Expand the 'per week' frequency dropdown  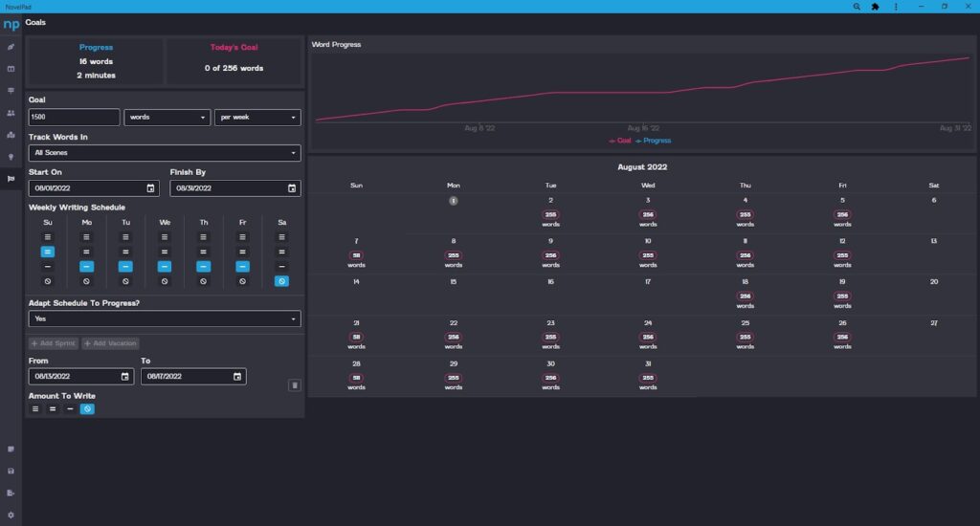click(x=257, y=118)
